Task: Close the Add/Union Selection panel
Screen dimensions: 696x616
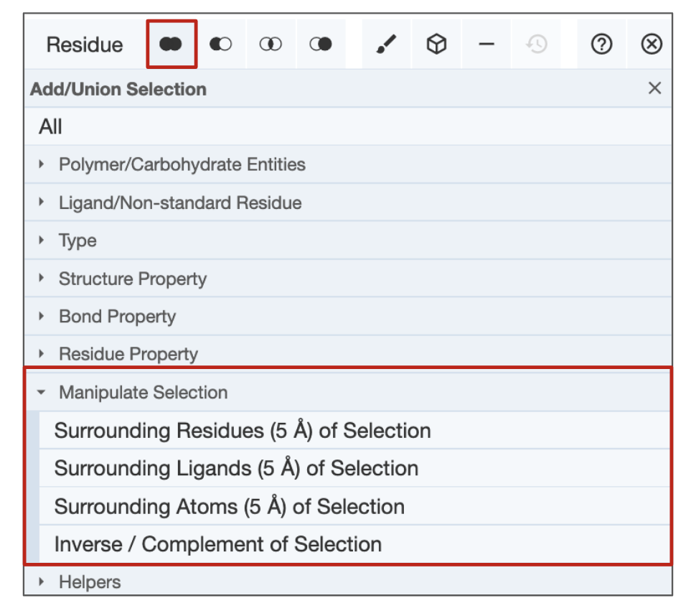Action: (654, 88)
